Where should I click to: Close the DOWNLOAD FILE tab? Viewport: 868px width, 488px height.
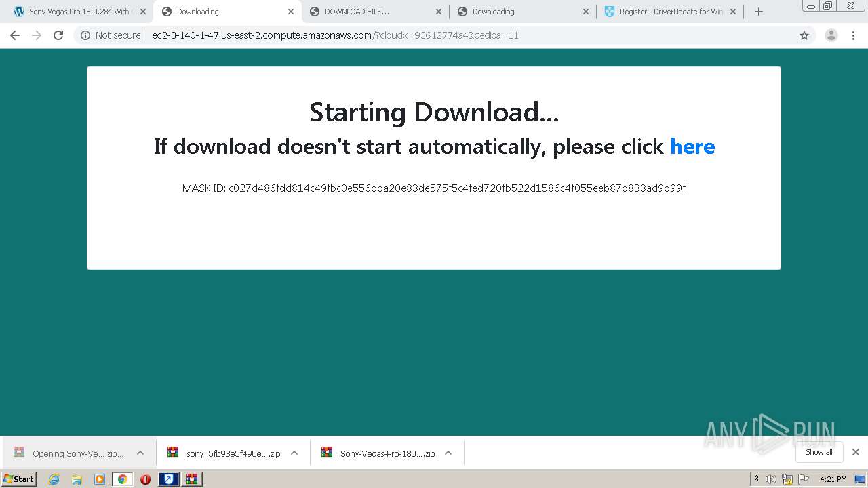438,12
